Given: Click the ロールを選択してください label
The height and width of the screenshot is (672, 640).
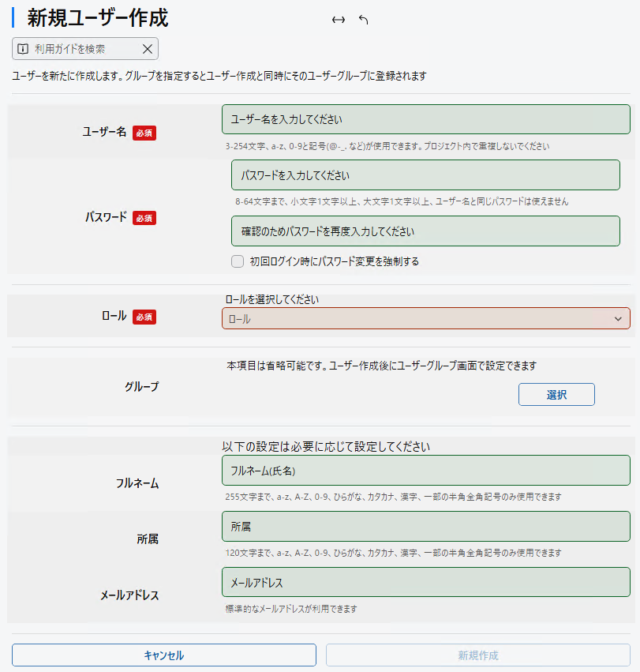Looking at the screenshot, I should pos(272,299).
